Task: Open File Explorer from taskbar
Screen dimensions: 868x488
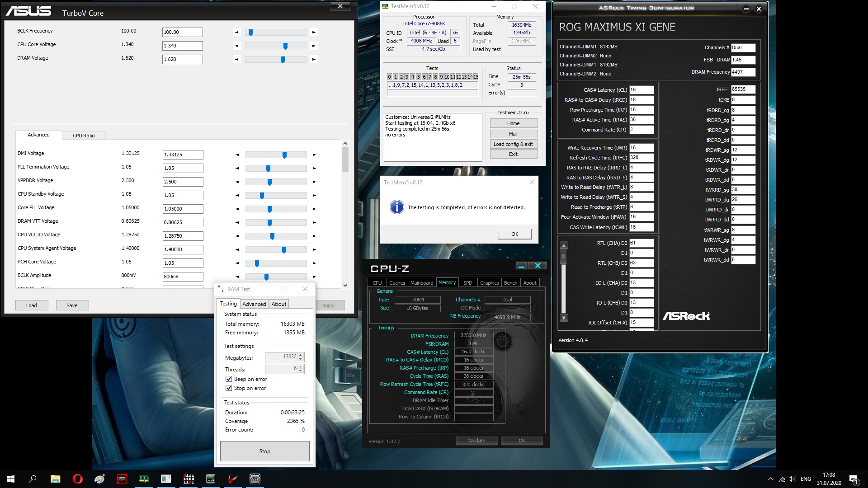Action: tap(55, 479)
